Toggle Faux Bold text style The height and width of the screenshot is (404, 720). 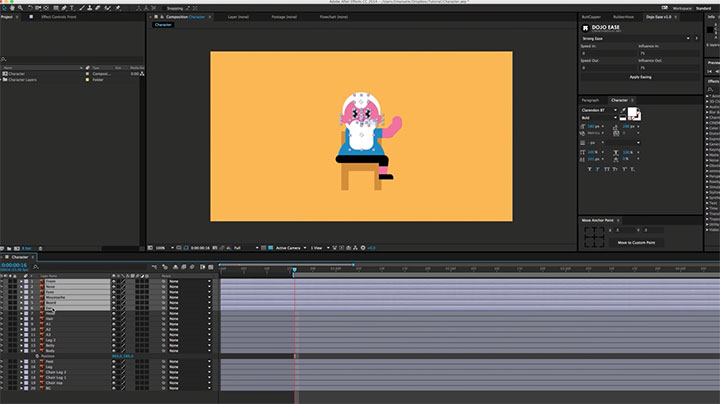click(x=590, y=169)
